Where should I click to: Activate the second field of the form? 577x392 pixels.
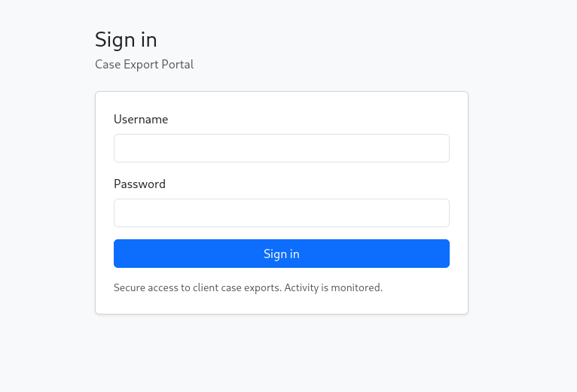click(281, 213)
